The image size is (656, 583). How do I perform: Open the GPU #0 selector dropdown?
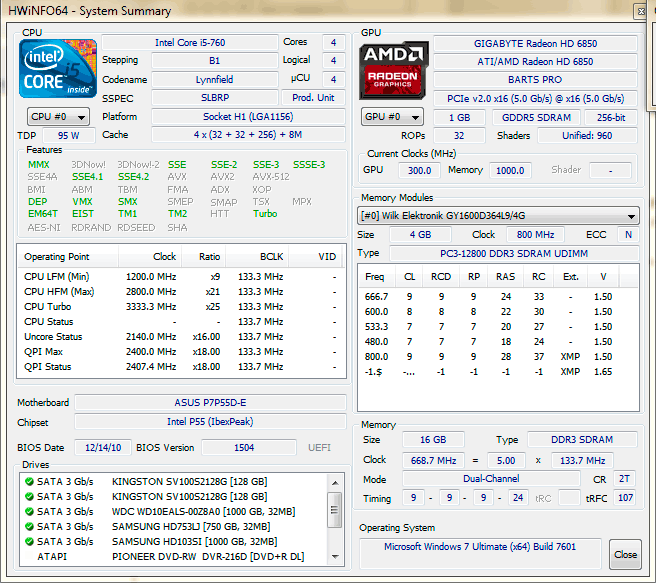(x=392, y=117)
